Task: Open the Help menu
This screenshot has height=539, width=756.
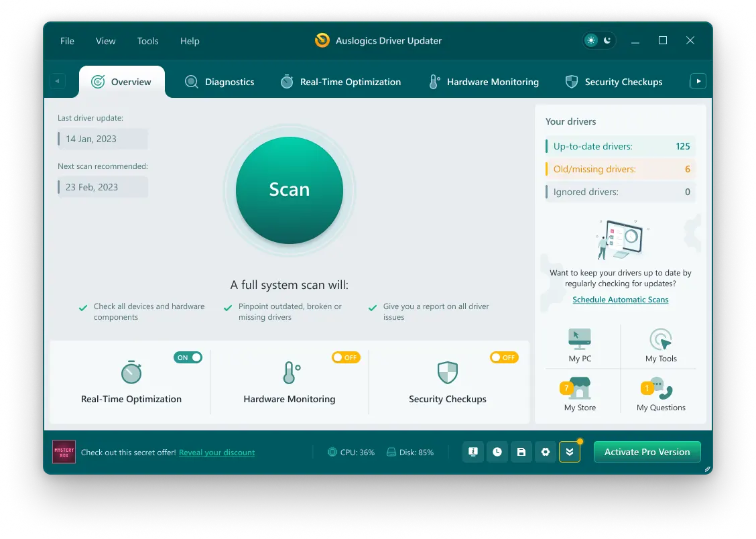Action: (x=190, y=41)
